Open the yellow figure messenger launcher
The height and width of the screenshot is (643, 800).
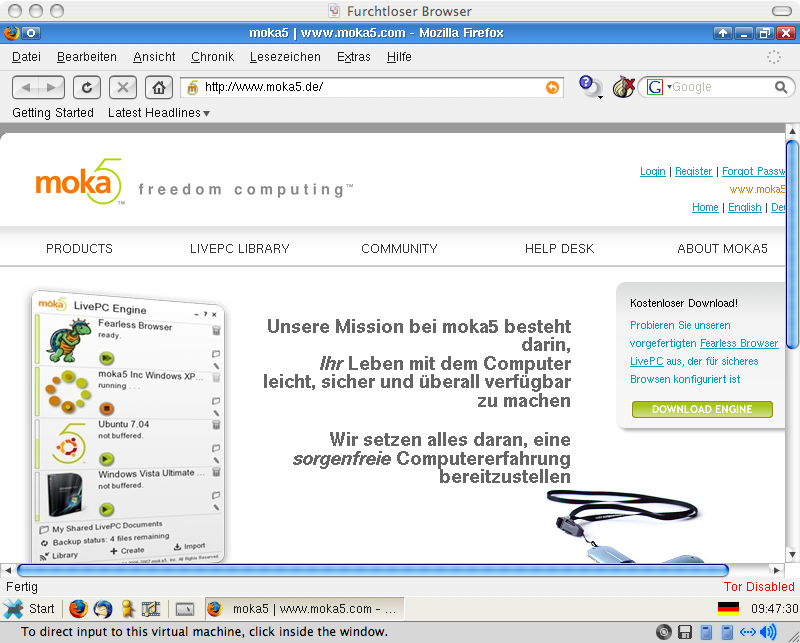[127, 608]
